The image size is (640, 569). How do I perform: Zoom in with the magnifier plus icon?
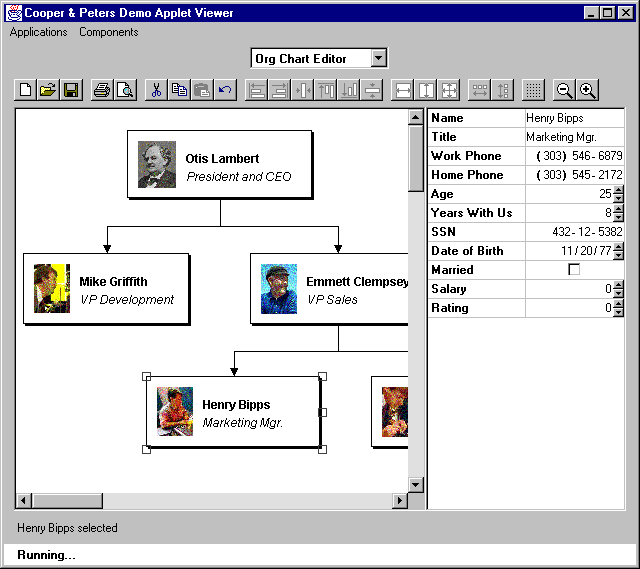588,90
